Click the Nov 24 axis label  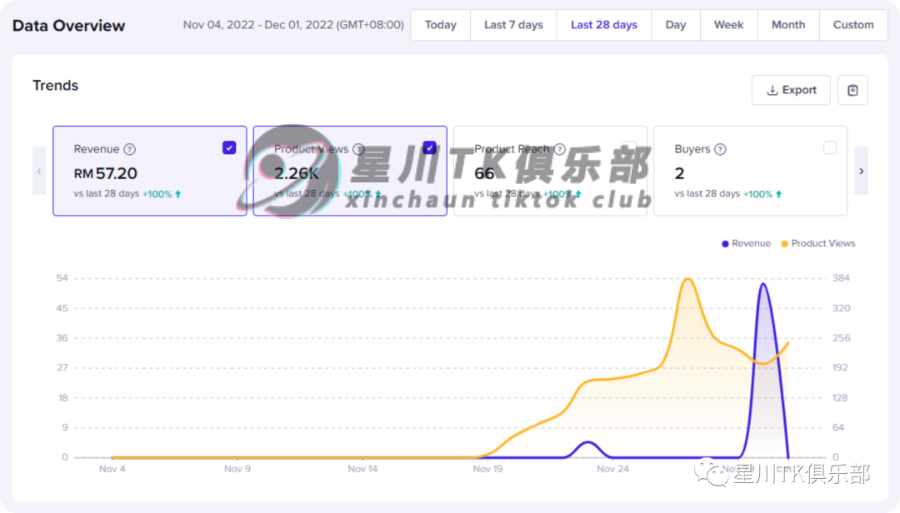coord(612,469)
